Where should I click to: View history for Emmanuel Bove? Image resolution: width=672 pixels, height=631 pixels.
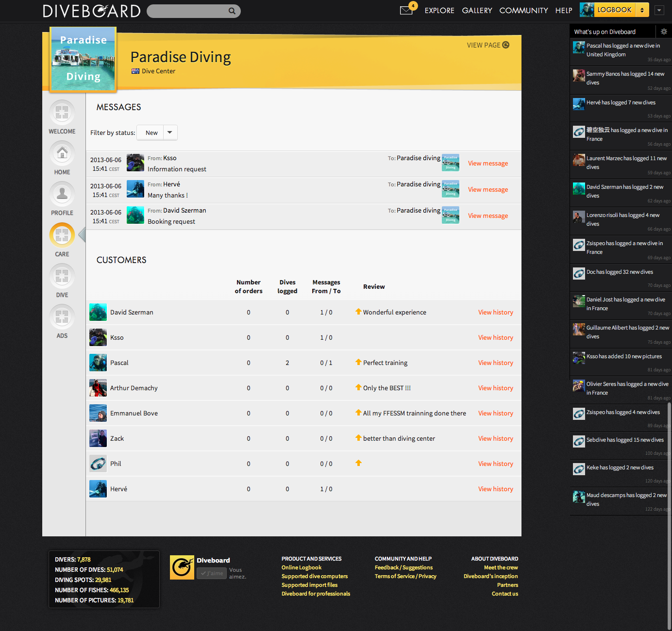point(496,413)
